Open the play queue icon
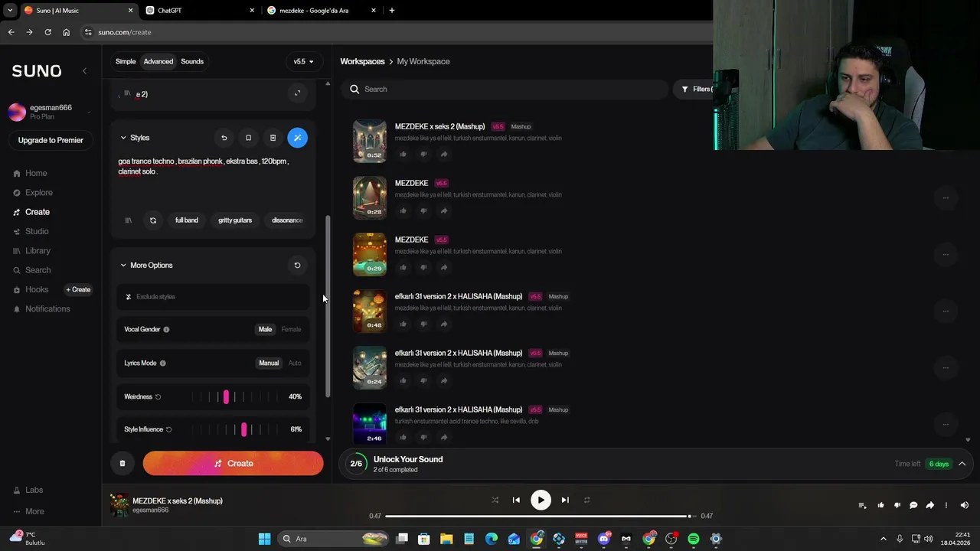The image size is (980, 551). coord(862,505)
